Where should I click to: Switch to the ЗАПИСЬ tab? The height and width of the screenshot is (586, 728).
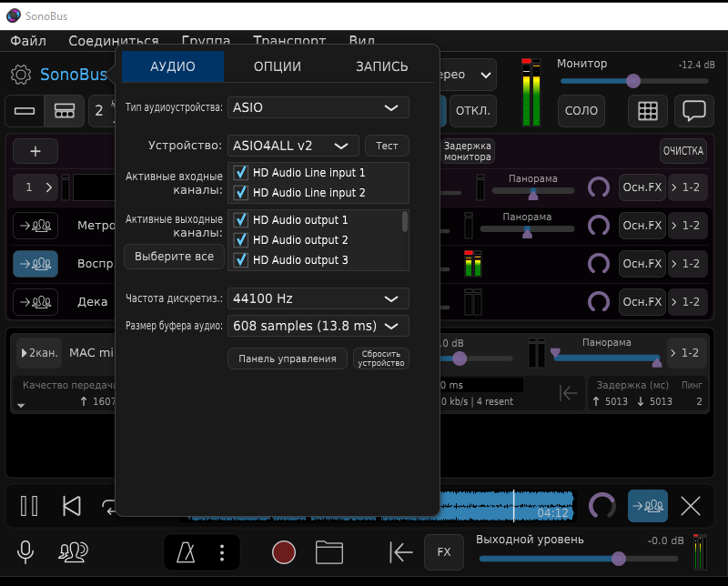pyautogui.click(x=381, y=66)
